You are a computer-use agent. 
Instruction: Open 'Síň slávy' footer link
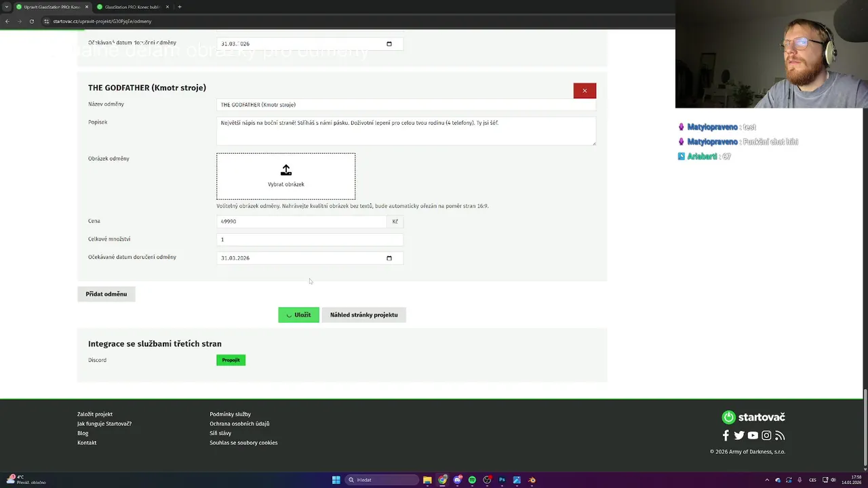point(220,433)
